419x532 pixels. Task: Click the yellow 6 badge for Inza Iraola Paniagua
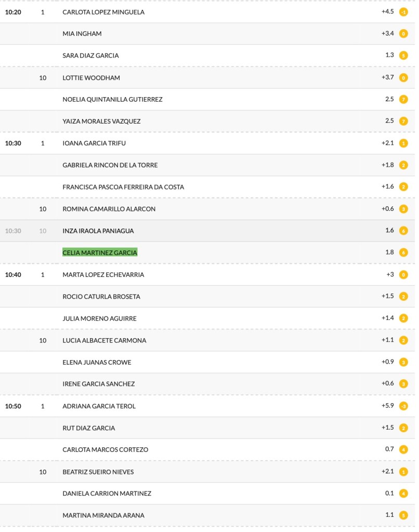click(x=403, y=231)
